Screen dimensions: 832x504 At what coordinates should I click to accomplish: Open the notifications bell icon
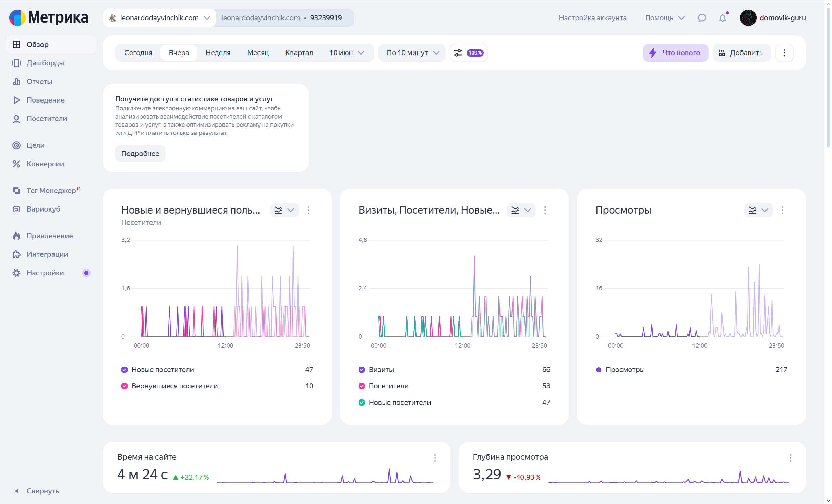pos(722,18)
